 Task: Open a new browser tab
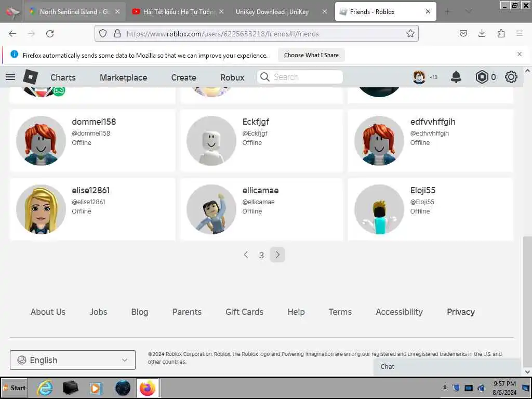point(447,11)
